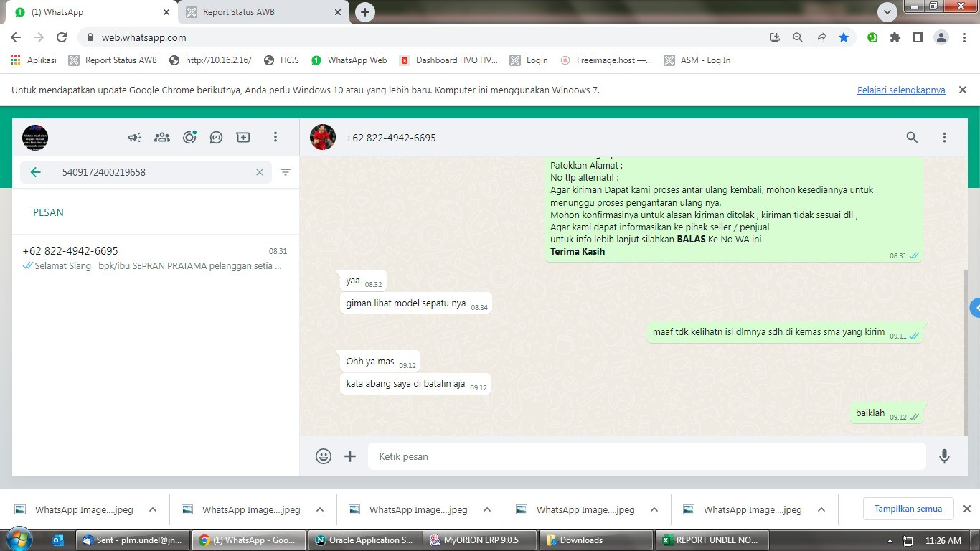980x551 pixels.
Task: Open Windows Start menu
Action: click(x=19, y=540)
